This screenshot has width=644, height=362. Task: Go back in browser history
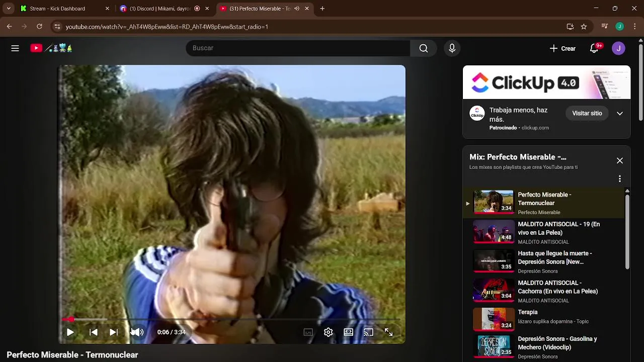pyautogui.click(x=10, y=27)
